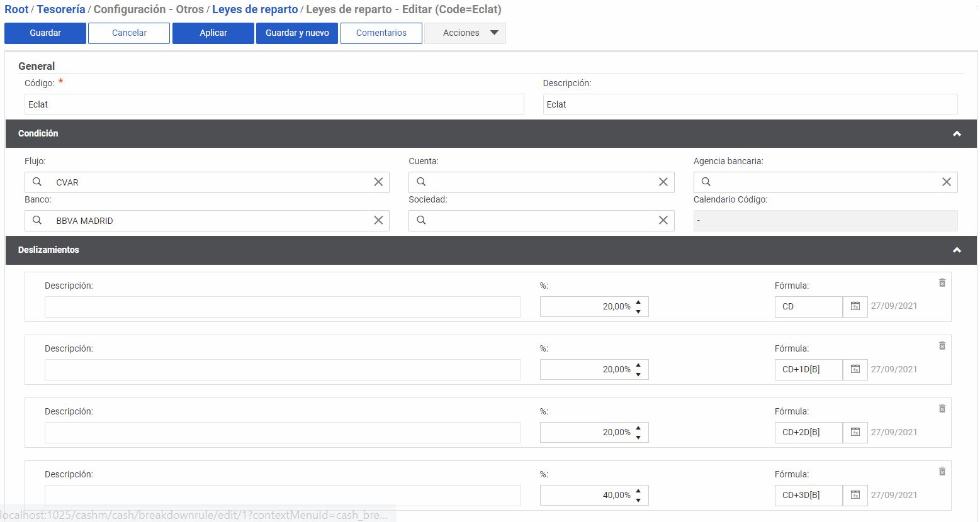Go to Tesorería in the breadcrumb
The height and width of the screenshot is (522, 980).
click(61, 9)
